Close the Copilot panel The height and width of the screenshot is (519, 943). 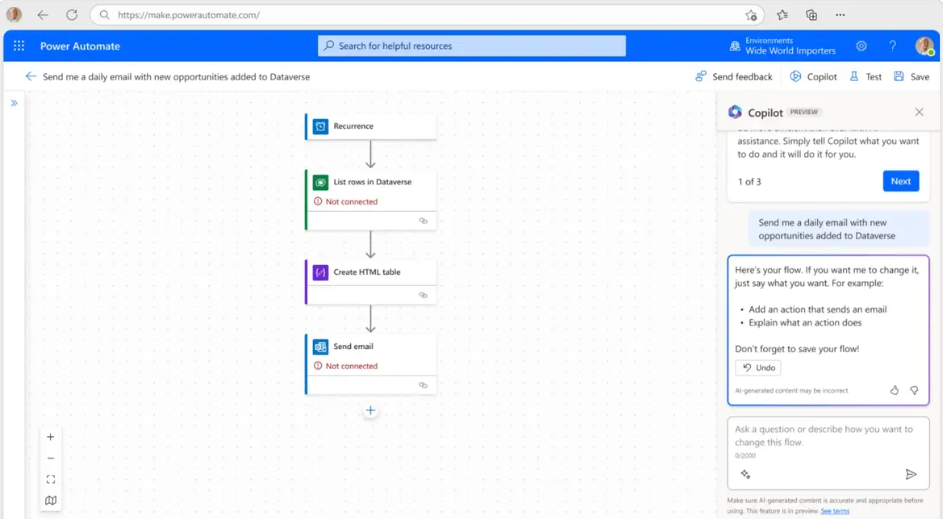coord(919,112)
